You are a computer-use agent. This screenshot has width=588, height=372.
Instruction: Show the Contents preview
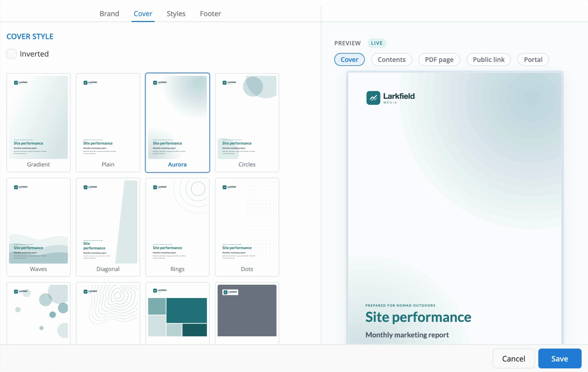click(x=392, y=59)
